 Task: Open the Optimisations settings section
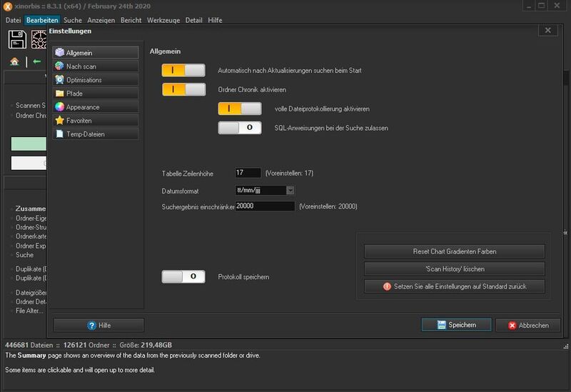[x=95, y=80]
